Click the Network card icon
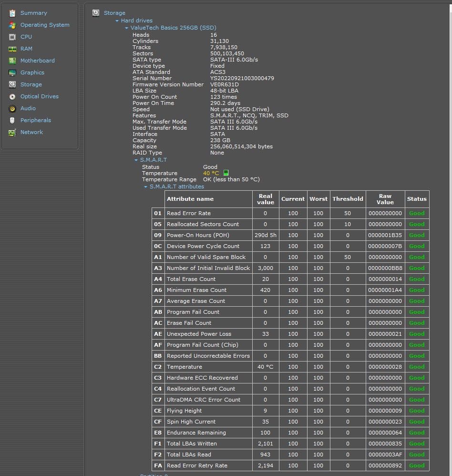The height and width of the screenshot is (476, 452). (x=12, y=133)
